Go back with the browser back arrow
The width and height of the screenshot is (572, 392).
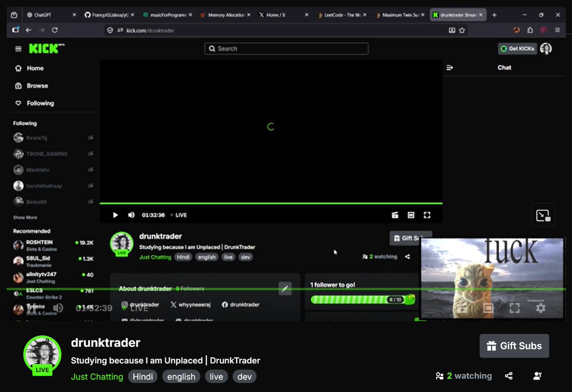pyautogui.click(x=29, y=30)
